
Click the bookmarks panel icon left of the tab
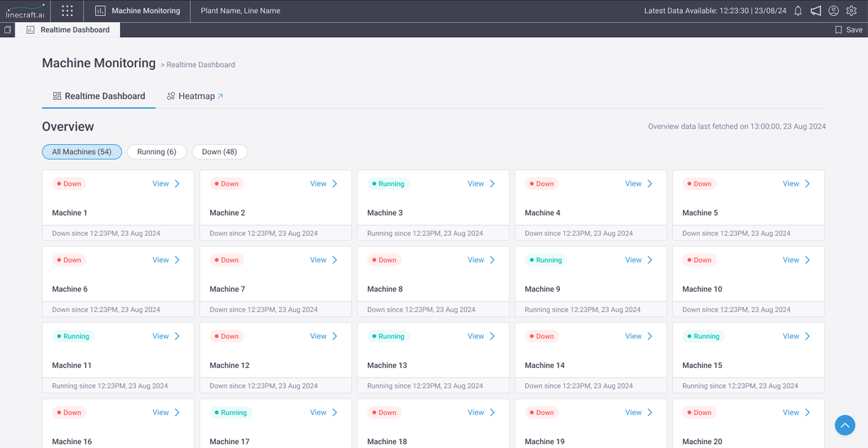[7, 30]
